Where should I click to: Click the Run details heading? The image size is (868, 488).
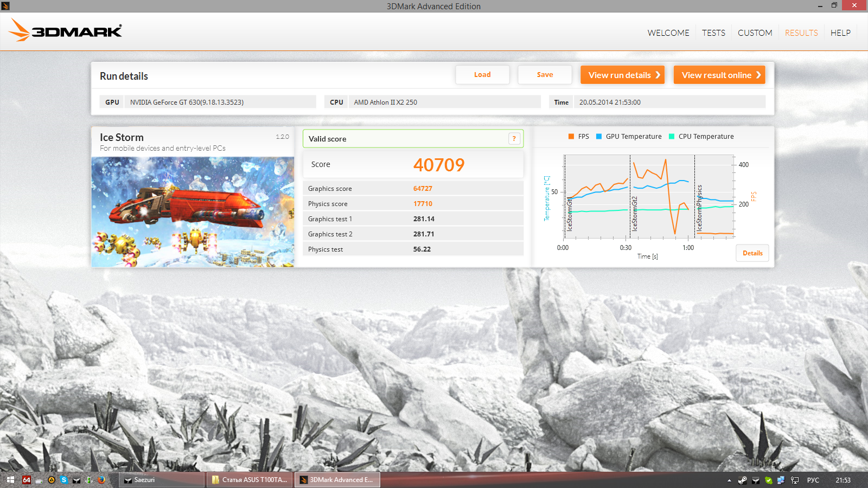click(124, 76)
